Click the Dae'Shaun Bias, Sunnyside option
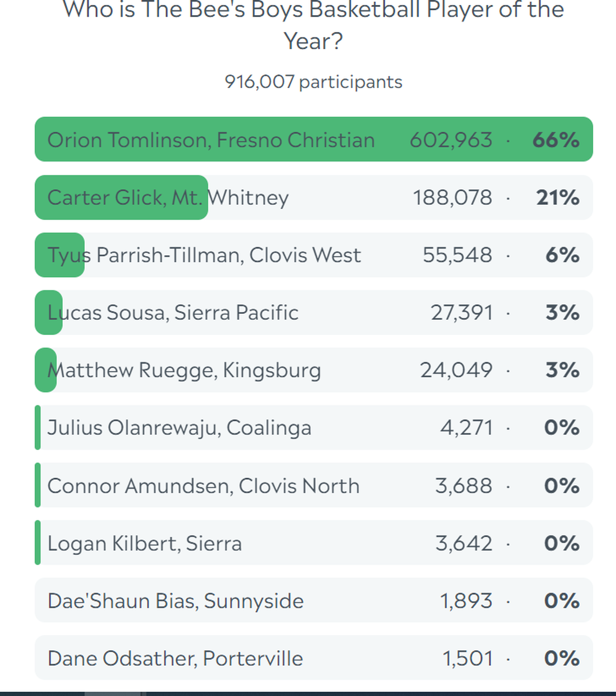The height and width of the screenshot is (696, 616). (176, 601)
